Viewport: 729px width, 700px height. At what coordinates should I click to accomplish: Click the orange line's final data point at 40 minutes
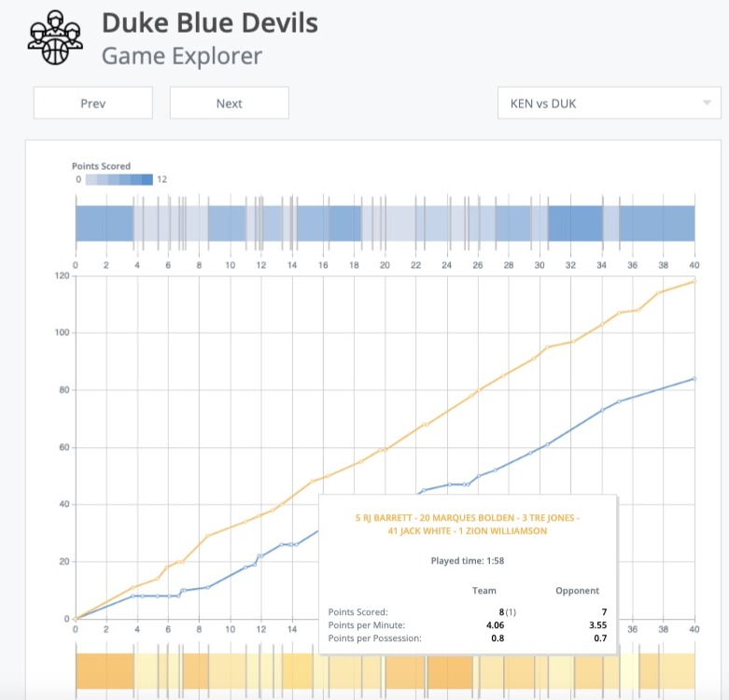[x=694, y=281]
